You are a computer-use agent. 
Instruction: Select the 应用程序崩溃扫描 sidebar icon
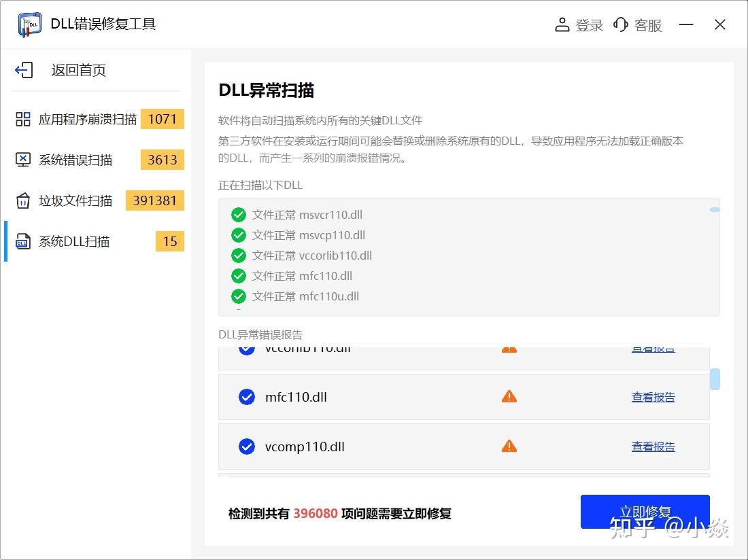pyautogui.click(x=24, y=119)
